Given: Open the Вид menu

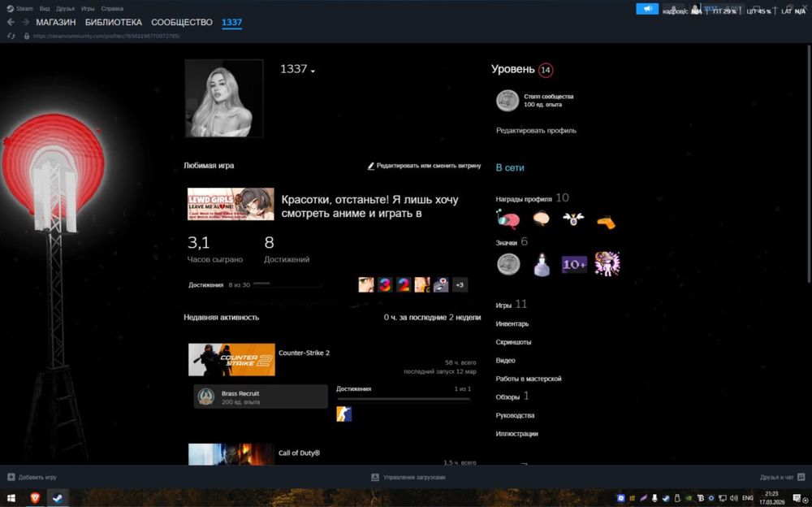Looking at the screenshot, I should (x=45, y=9).
